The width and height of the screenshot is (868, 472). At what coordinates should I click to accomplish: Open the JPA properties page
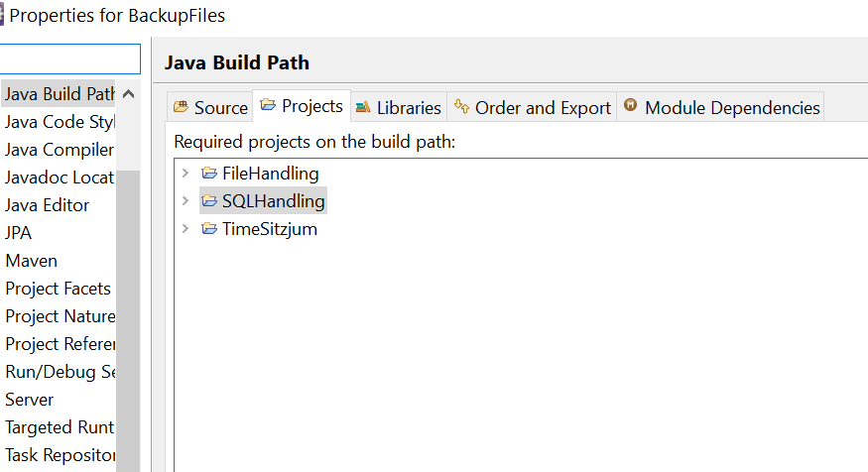click(20, 233)
